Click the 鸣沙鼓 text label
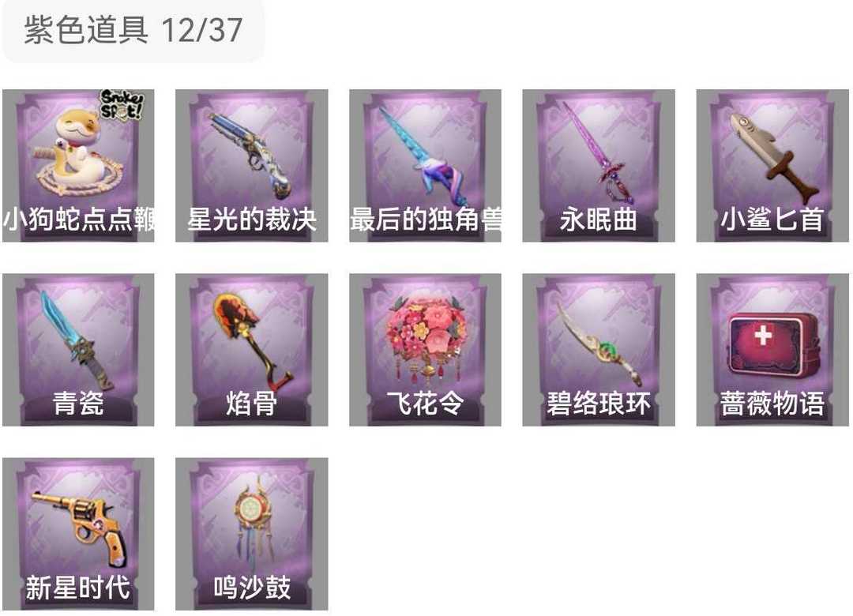 pos(252,588)
